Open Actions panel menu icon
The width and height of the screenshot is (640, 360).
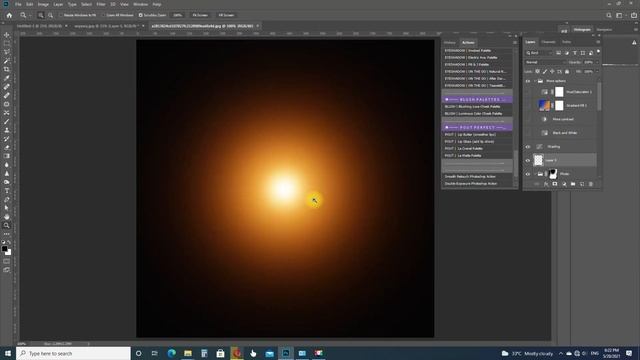click(x=515, y=42)
